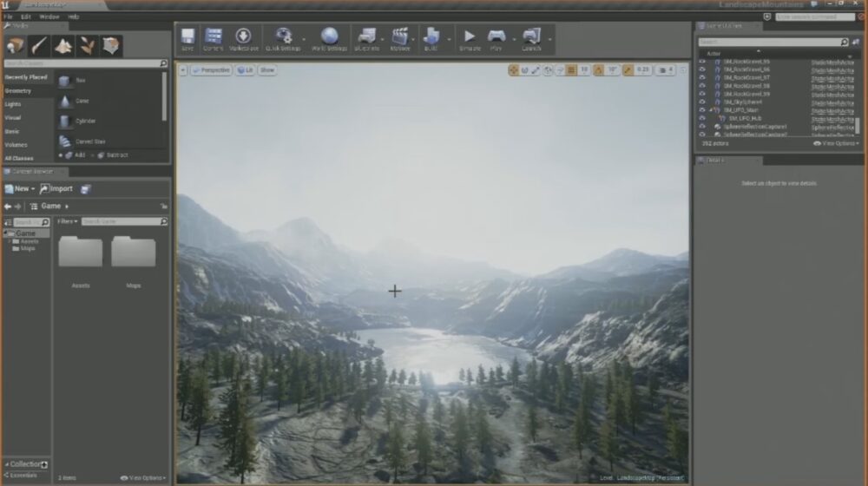
Task: Open grid snap value 10 dropdown
Action: 584,70
